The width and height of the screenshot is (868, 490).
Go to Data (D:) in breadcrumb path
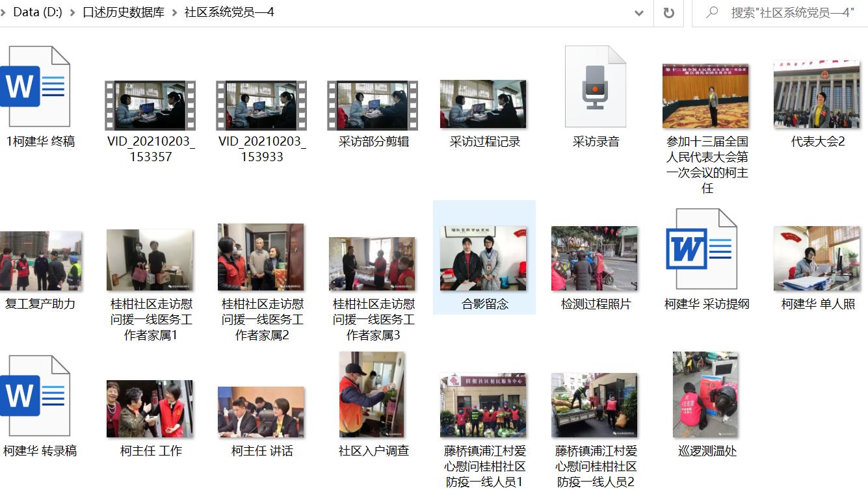tap(37, 13)
